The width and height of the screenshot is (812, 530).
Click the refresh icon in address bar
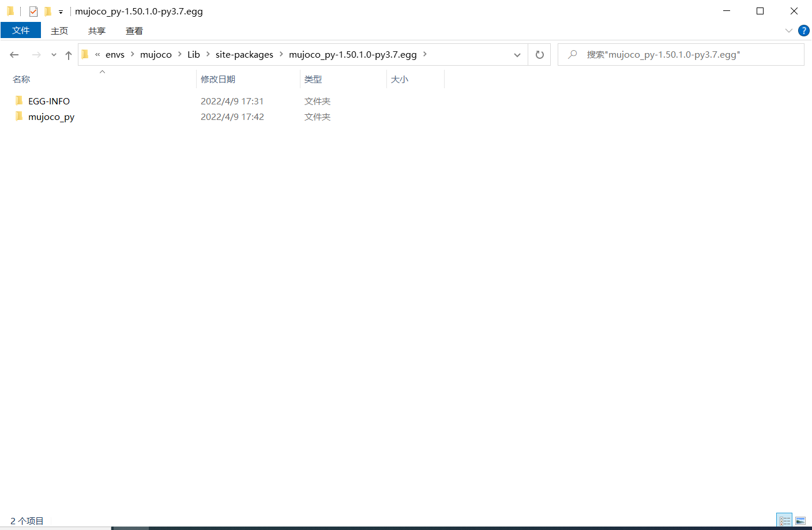pyautogui.click(x=539, y=54)
